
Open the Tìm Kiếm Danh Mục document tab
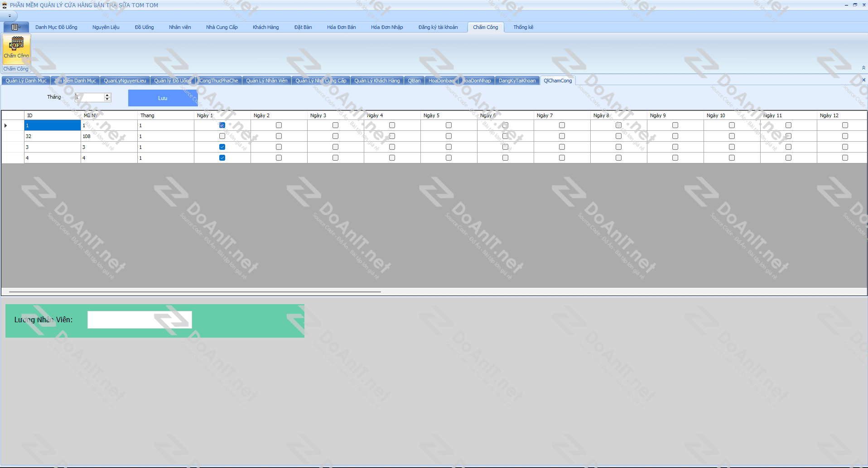click(x=75, y=81)
